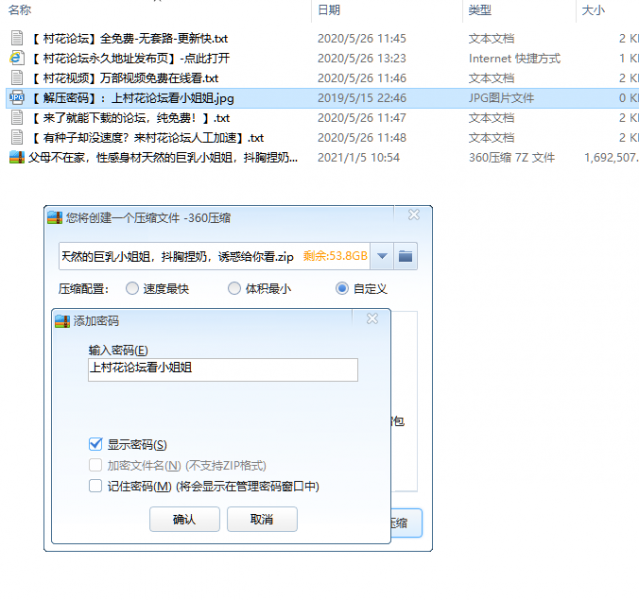The height and width of the screenshot is (600, 639).
Task: Close the 360压缩 create archive window
Action: point(414,215)
